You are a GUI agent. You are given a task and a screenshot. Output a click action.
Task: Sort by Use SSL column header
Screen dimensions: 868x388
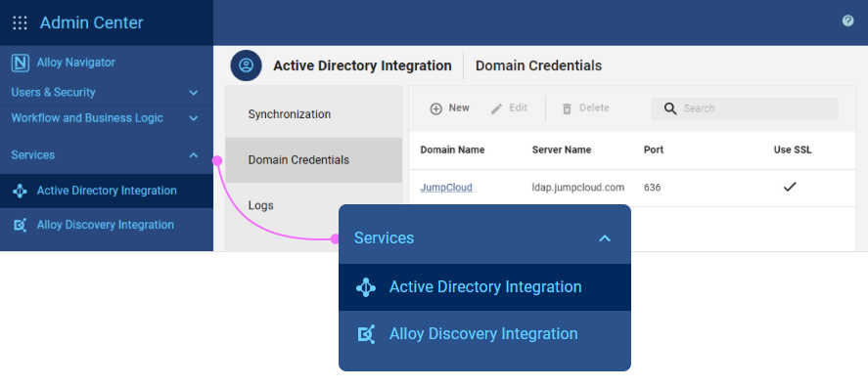pyautogui.click(x=793, y=150)
